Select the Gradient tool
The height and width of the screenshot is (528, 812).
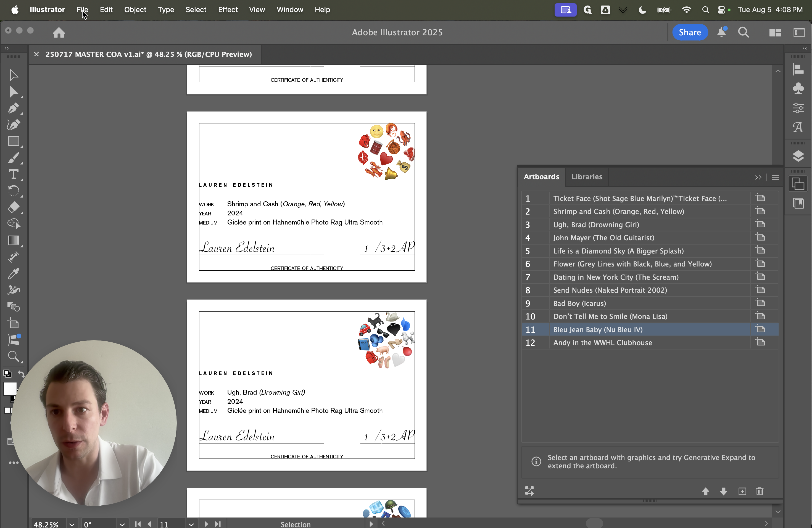coord(14,241)
